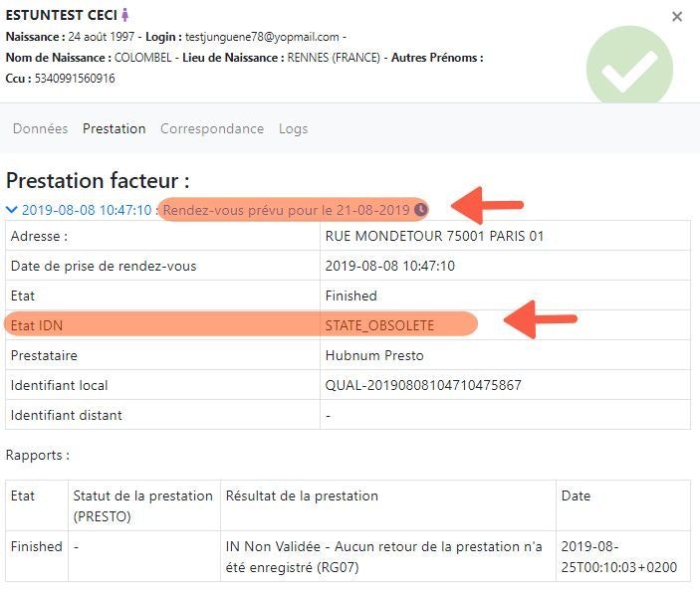The image size is (700, 591).
Task: Open the Données tab
Action: pos(40,128)
